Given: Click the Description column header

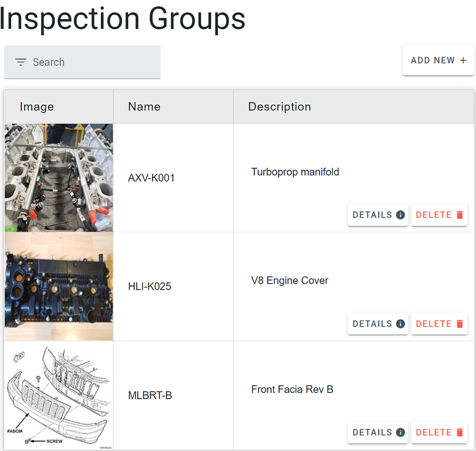Looking at the screenshot, I should point(280,107).
